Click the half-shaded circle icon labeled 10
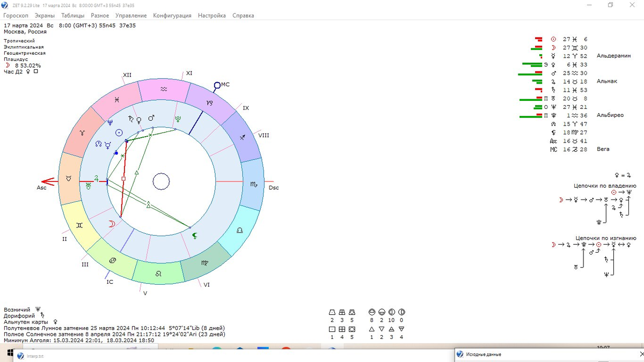This screenshot has width=644, height=362. point(391,312)
